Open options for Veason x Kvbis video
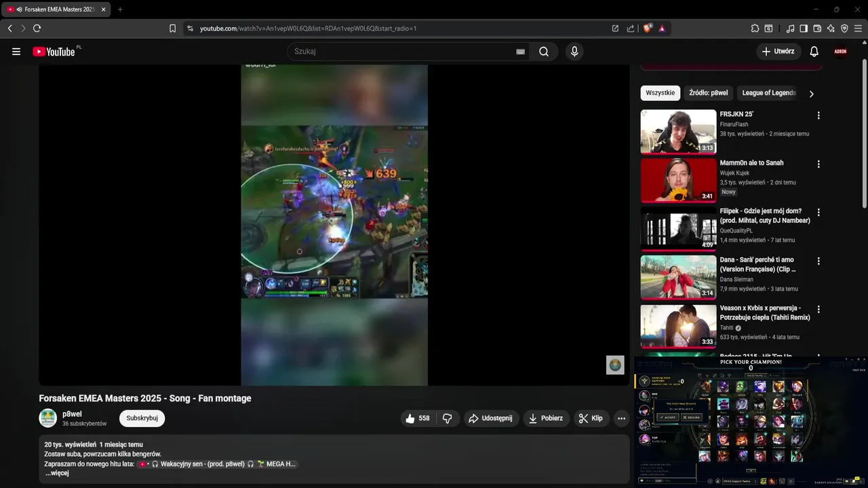 818,309
